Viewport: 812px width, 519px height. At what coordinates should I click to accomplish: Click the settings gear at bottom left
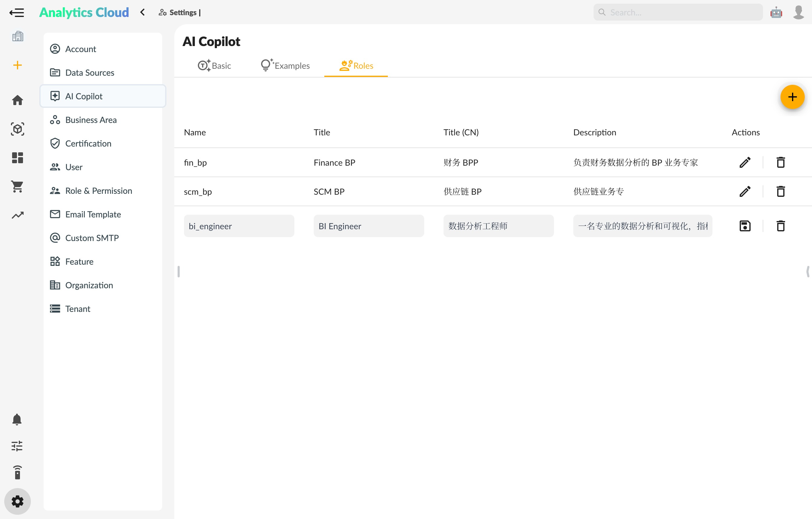tap(17, 501)
